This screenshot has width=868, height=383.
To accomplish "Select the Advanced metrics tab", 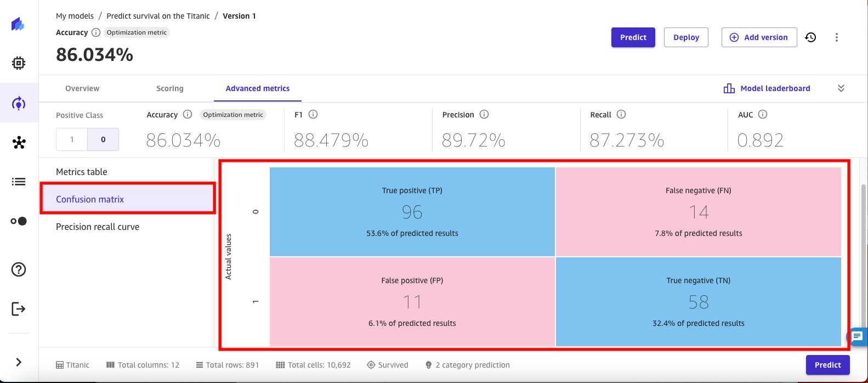I will coord(258,88).
